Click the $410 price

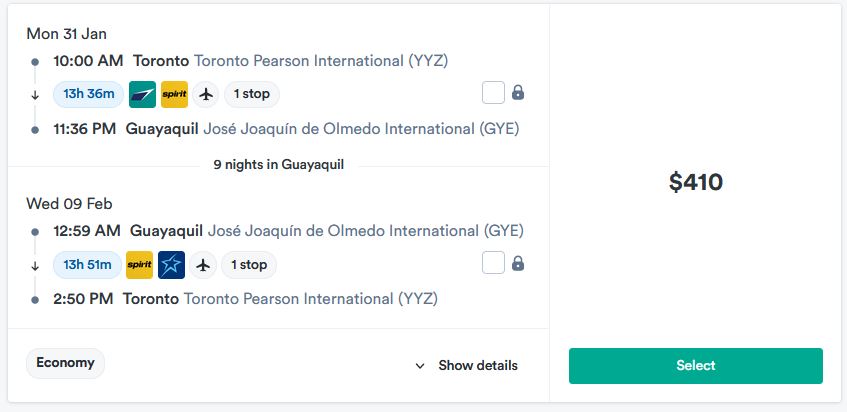coord(696,182)
